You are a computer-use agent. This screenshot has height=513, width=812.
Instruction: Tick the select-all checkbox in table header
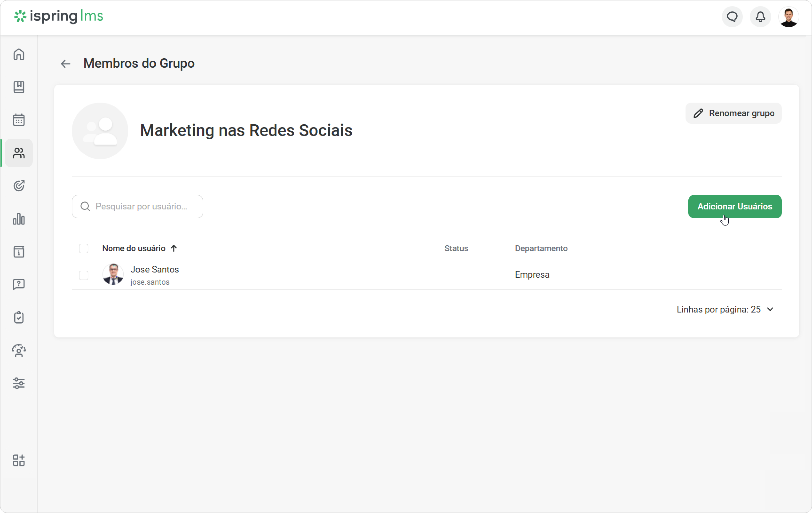[x=84, y=248]
